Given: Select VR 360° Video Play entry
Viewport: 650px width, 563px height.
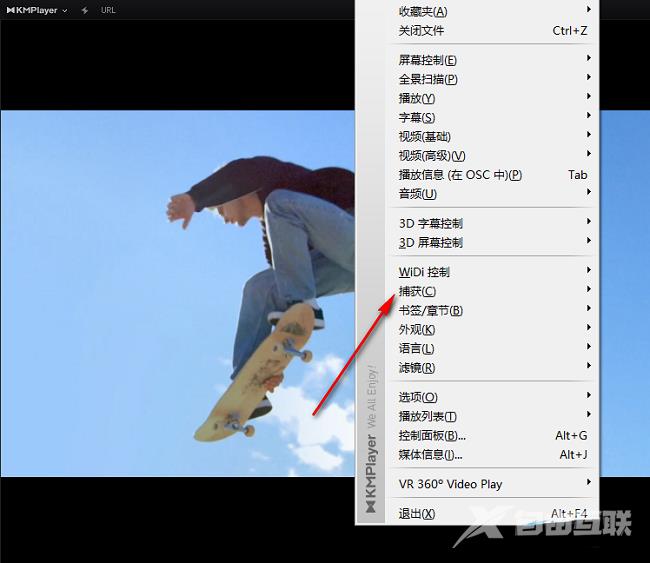Looking at the screenshot, I should coord(450,484).
